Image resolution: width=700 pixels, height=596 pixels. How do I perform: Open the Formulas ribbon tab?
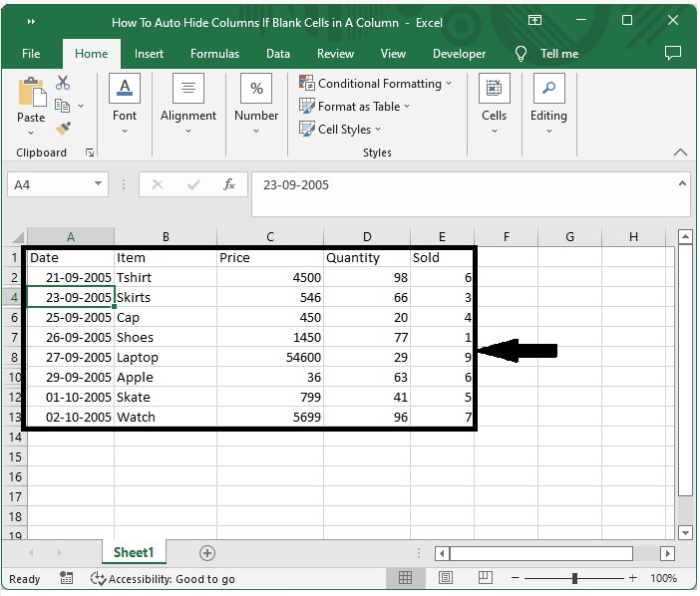[215, 54]
